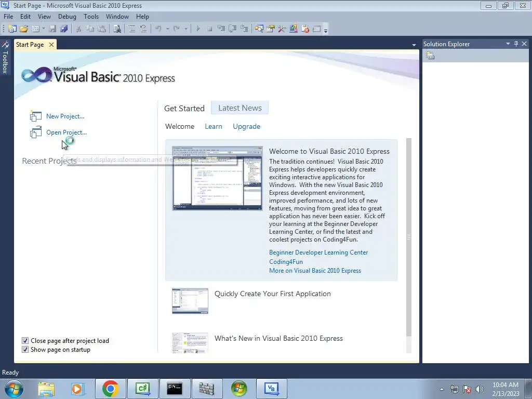Screen dimensions: 532x399
Task: Toggle Close page after project load checkbox
Action: [25, 341]
